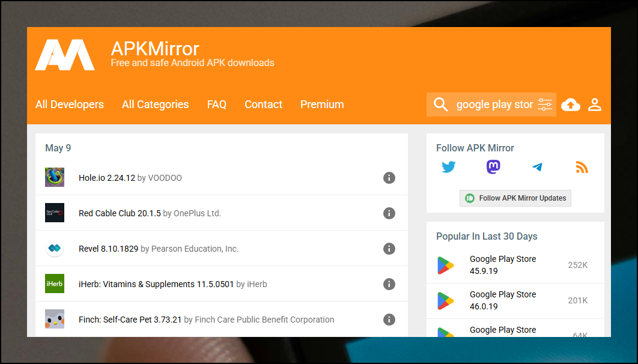Click the 201K download count

[x=578, y=300]
